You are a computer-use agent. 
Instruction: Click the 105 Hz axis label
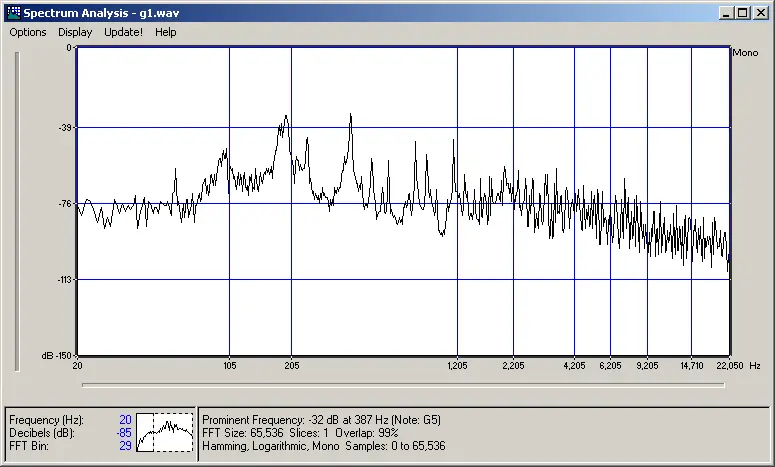(230, 366)
